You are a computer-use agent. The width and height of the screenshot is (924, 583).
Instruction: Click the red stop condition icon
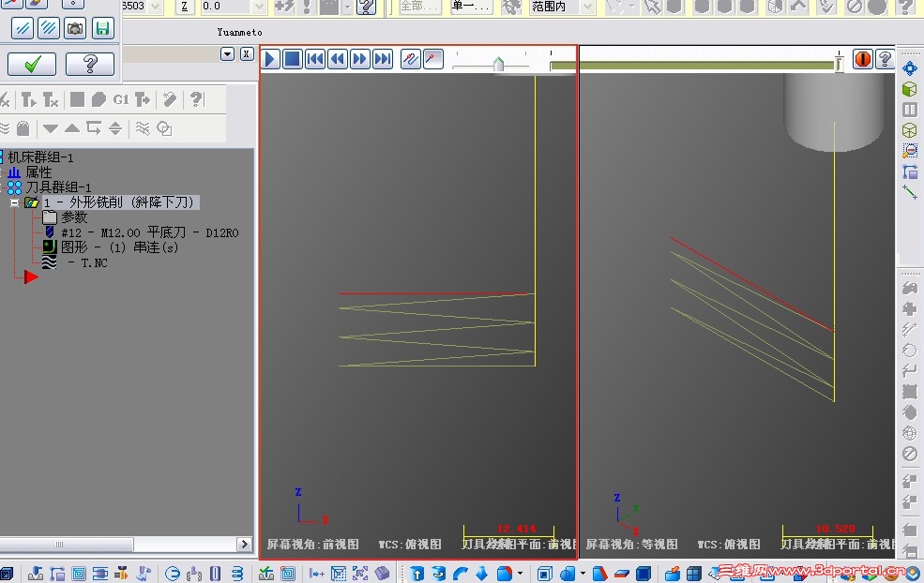click(x=863, y=59)
